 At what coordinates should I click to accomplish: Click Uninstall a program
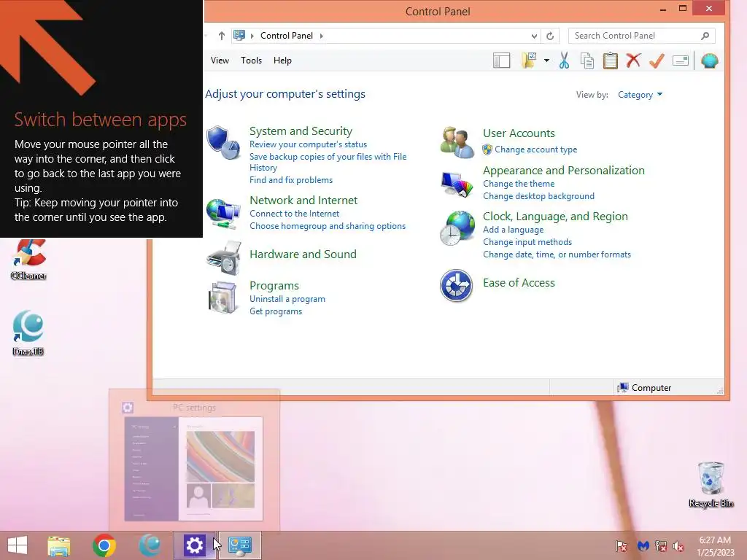click(x=287, y=299)
